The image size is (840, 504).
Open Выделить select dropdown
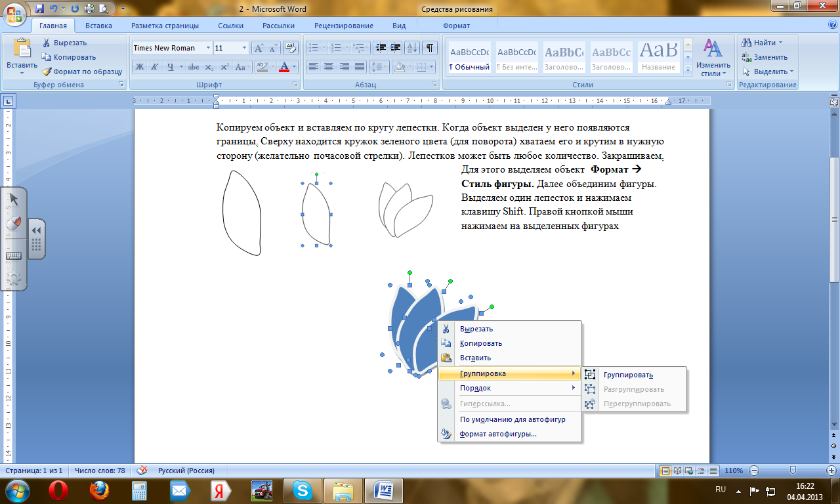pos(768,72)
